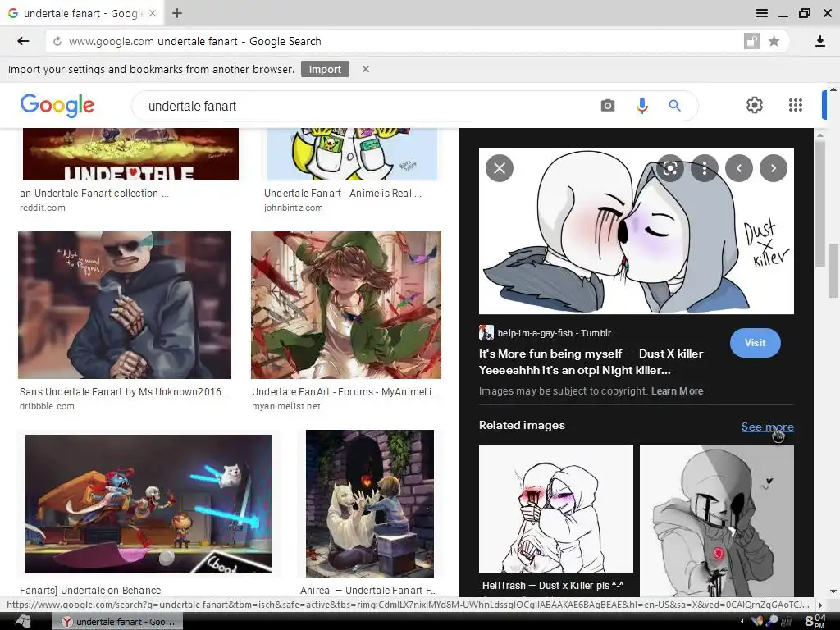The width and height of the screenshot is (840, 630).
Task: Search inside the image with the lens icon
Action: pyautogui.click(x=669, y=168)
